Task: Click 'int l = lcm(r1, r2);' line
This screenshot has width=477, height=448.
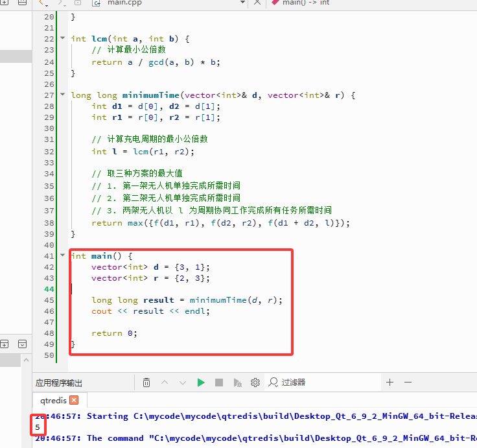Action: pos(143,152)
